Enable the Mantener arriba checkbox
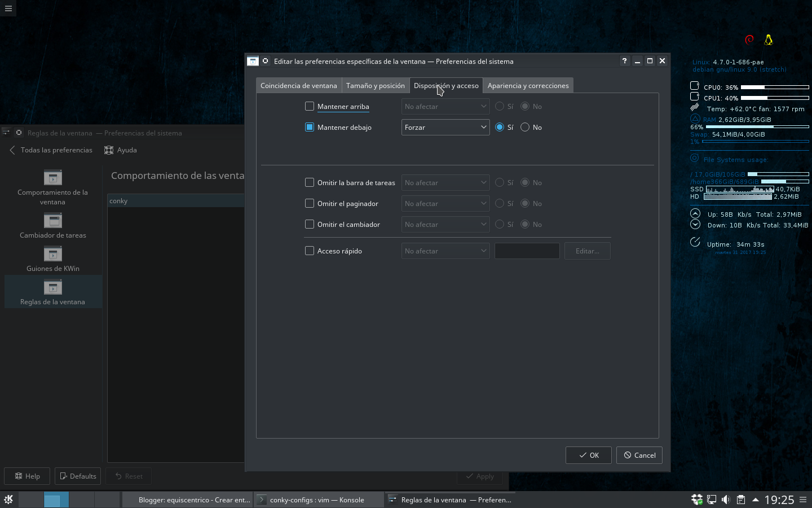 point(310,106)
